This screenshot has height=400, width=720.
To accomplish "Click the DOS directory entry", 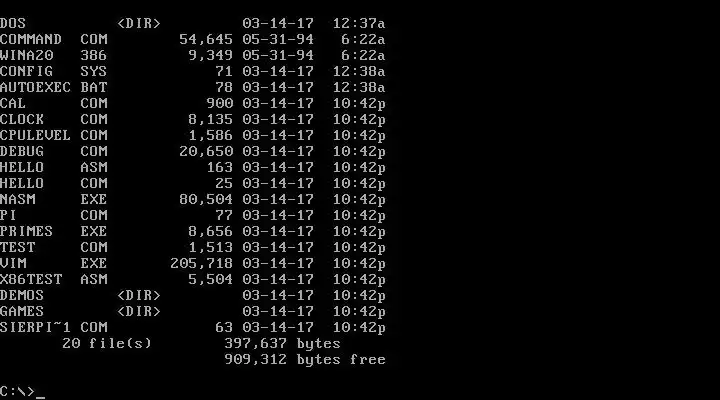I will coord(192,23).
